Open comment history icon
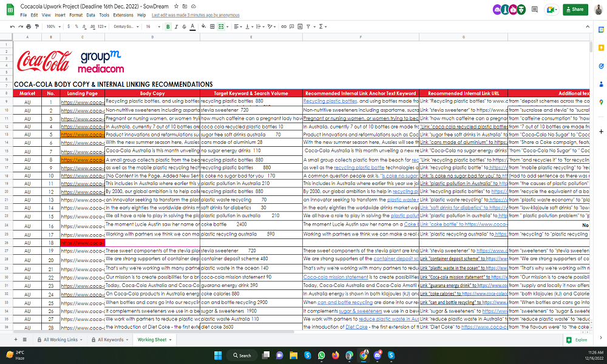Image resolution: width=607 pixels, height=364 pixels. coord(535,9)
